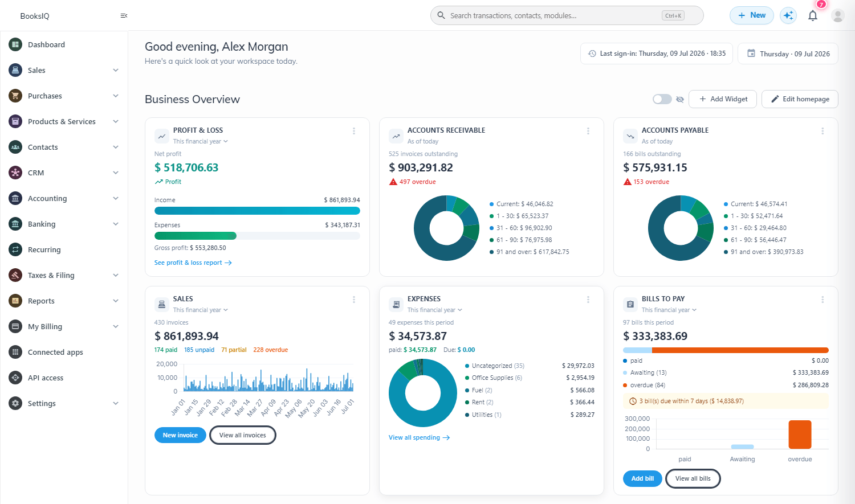Image resolution: width=855 pixels, height=504 pixels.
Task: Click the New button
Action: point(752,15)
